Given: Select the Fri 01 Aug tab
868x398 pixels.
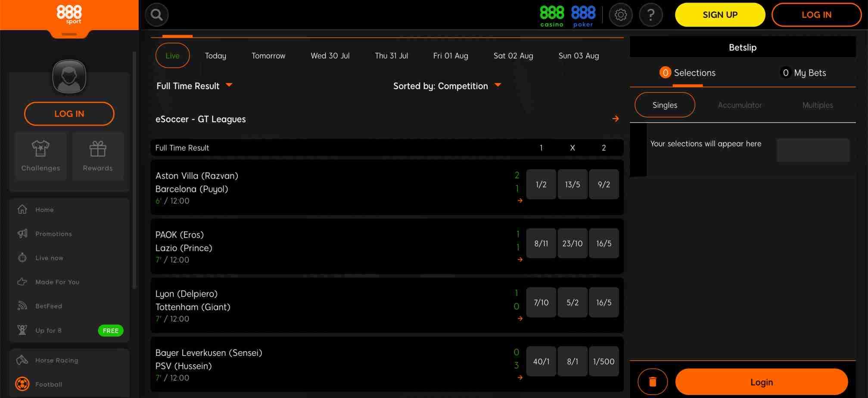Looking at the screenshot, I should (451, 56).
